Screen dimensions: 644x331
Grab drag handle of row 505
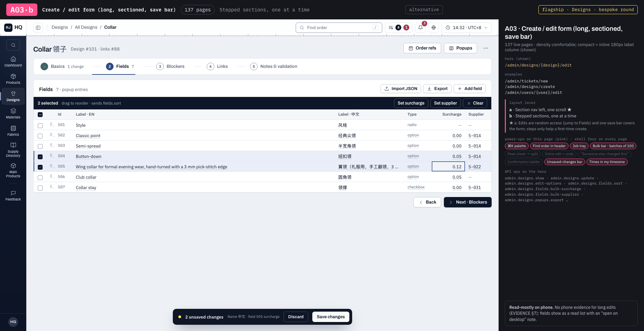point(51,166)
